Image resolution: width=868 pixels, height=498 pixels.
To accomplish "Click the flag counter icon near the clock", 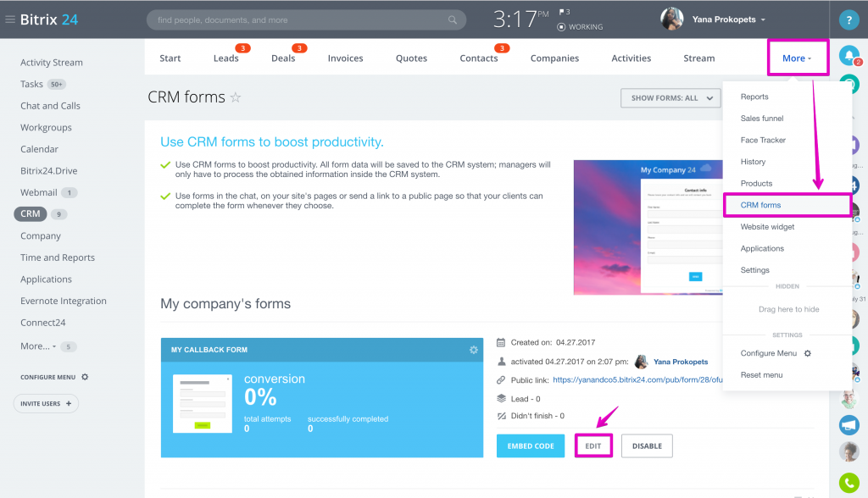I will [564, 12].
